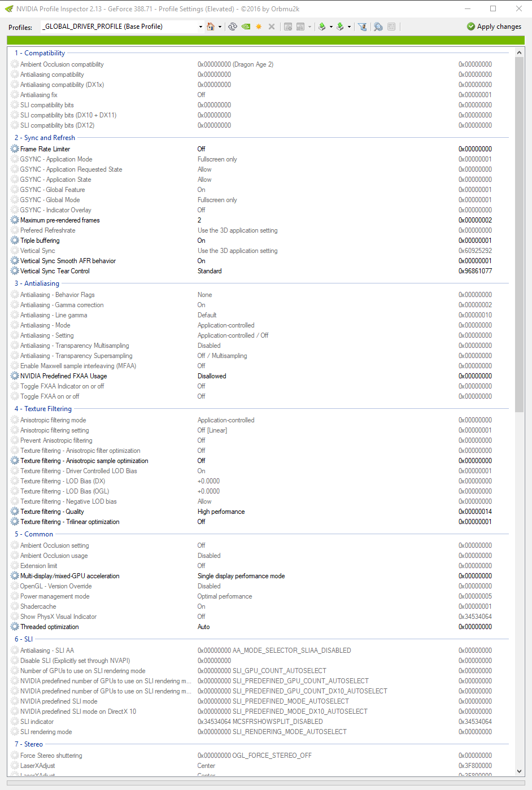Image resolution: width=532 pixels, height=790 pixels.
Task: Collapse the '1 - Compatibility' group header
Action: 40,53
